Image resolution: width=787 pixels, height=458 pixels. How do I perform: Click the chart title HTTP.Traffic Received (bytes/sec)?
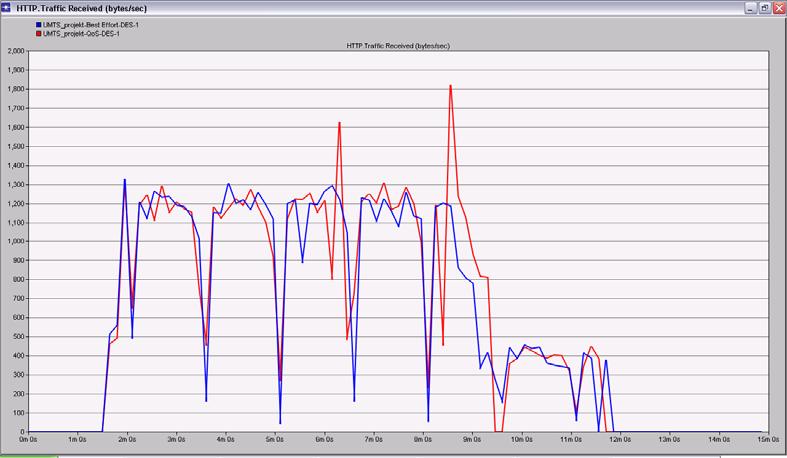[x=398, y=46]
